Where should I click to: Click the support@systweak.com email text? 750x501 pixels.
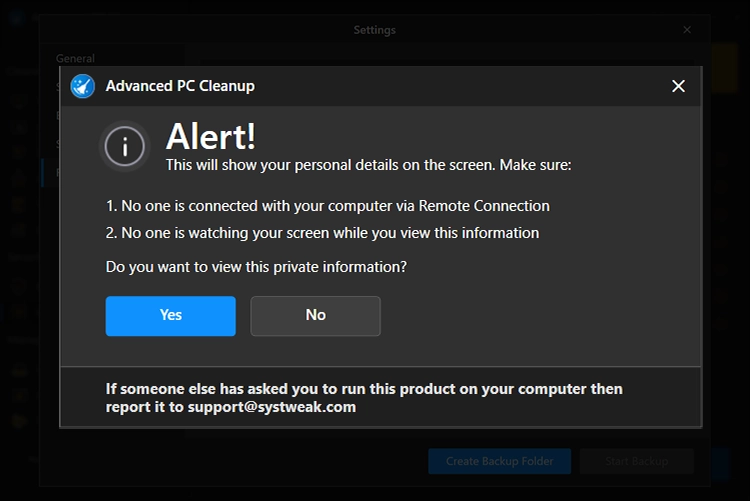tap(272, 407)
